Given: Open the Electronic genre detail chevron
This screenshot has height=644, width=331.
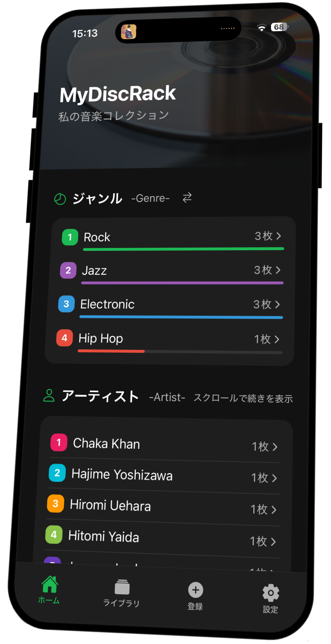Looking at the screenshot, I should [x=277, y=304].
